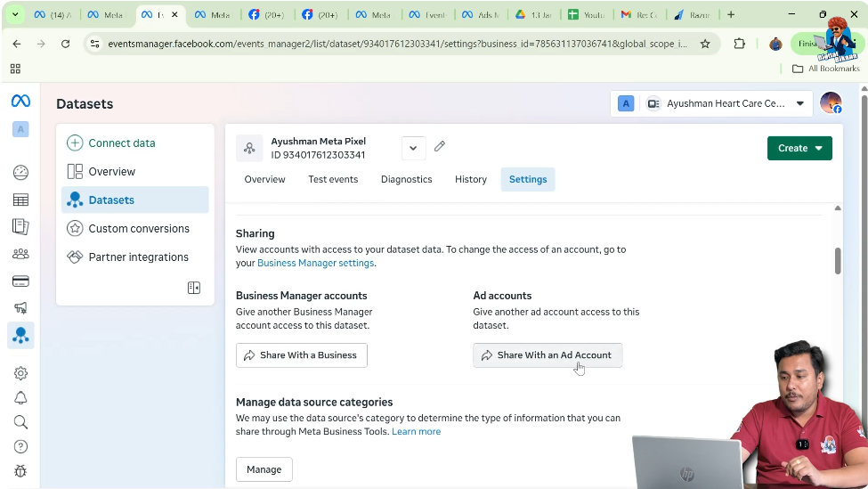Follow the Business Manager settings link
This screenshot has width=868, height=489.
315,263
